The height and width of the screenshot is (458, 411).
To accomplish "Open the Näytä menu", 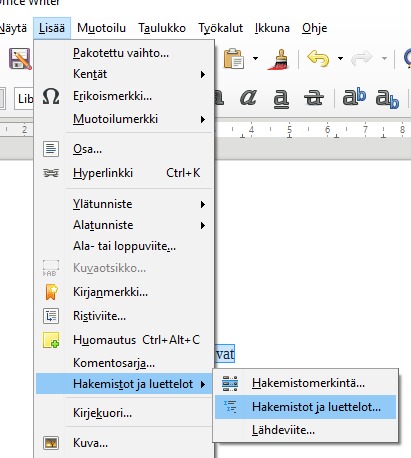I will (x=13, y=28).
